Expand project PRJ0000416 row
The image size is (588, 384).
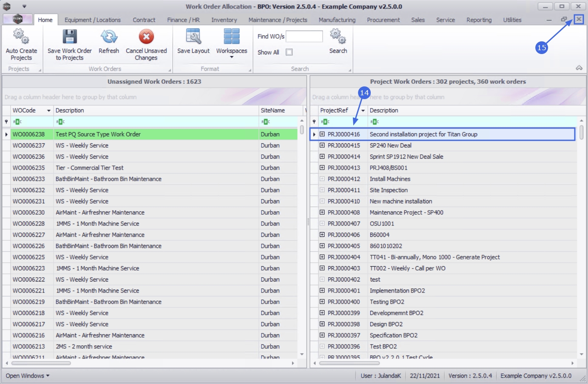(322, 134)
